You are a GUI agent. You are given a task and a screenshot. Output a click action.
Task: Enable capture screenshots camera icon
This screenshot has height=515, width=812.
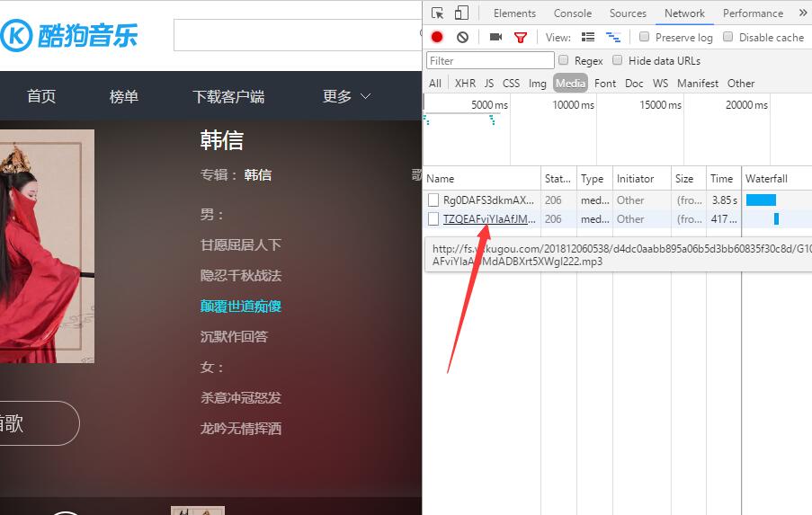point(495,37)
